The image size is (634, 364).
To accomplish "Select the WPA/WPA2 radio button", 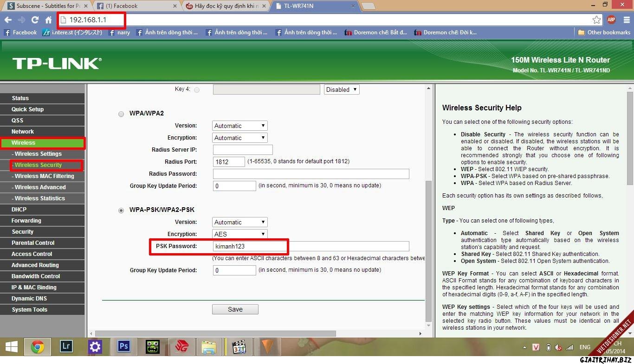I will (121, 114).
